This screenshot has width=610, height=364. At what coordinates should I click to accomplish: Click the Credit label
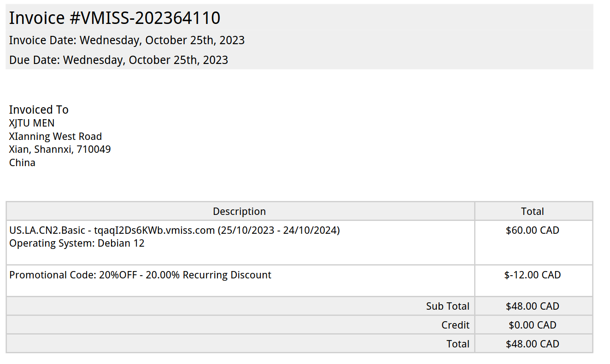coord(455,325)
